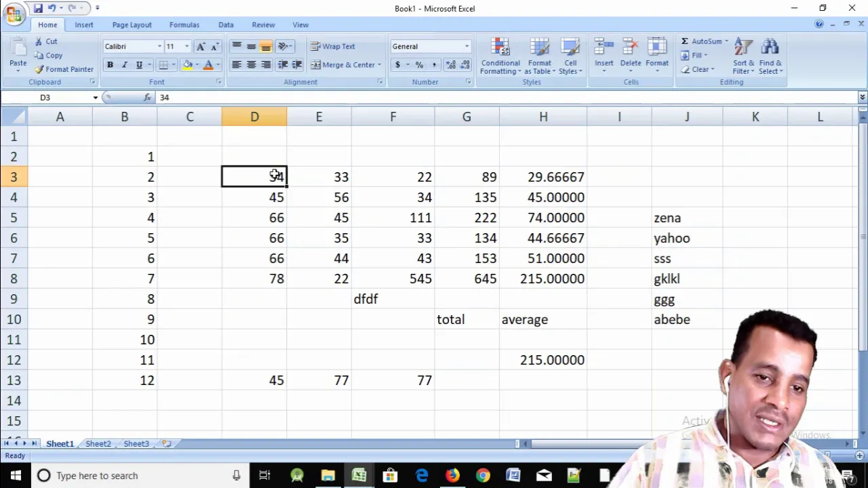Save the workbook from quick access toolbar
Viewport: 868px width, 488px height.
38,8
